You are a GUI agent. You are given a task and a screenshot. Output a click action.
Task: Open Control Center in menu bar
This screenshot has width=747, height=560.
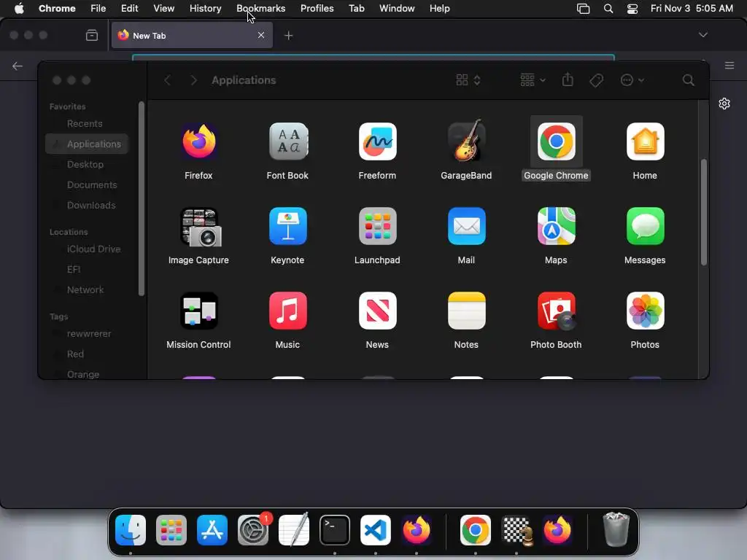click(632, 9)
